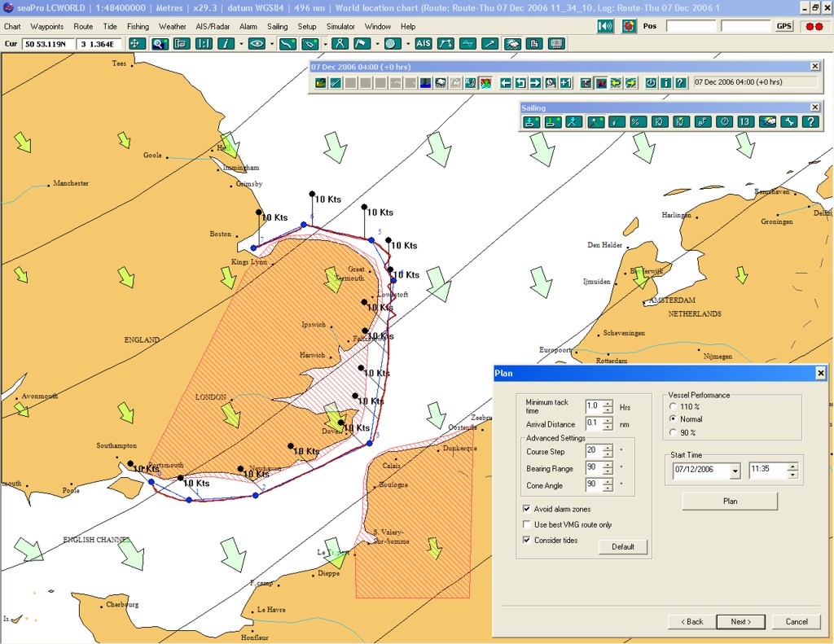The image size is (834, 644).
Task: Select the chart info 'i' tool
Action: (x=226, y=43)
